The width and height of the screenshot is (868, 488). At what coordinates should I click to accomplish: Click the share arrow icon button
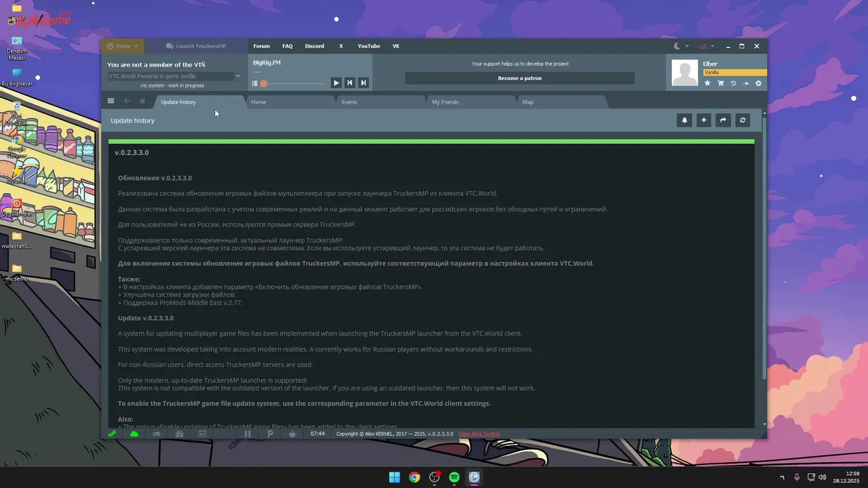(723, 120)
